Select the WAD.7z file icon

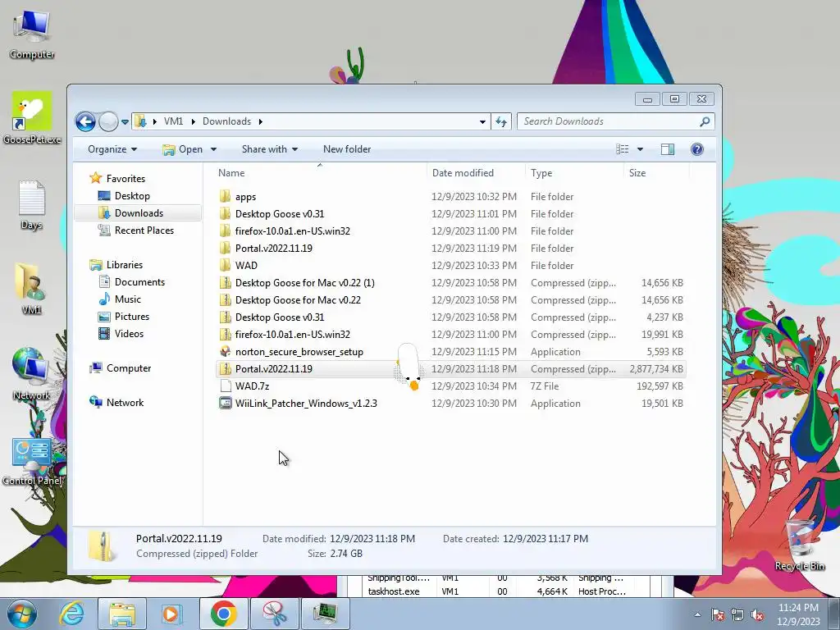pyautogui.click(x=225, y=386)
